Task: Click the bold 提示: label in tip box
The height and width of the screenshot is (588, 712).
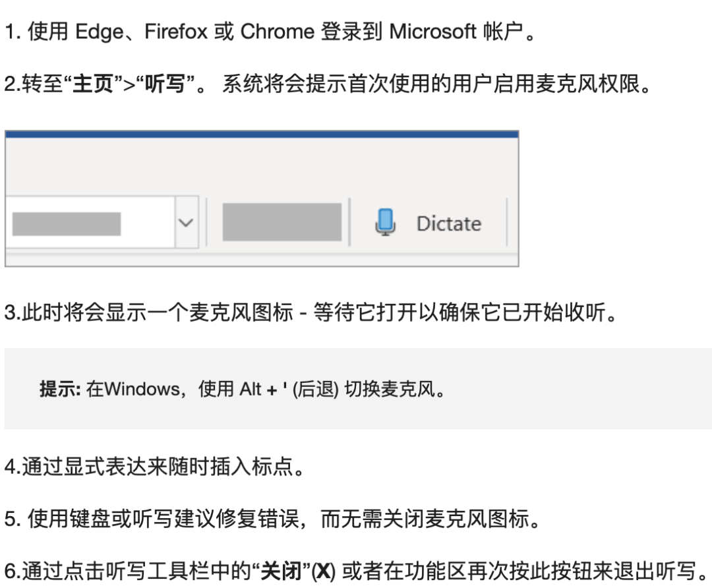Action: (60, 389)
